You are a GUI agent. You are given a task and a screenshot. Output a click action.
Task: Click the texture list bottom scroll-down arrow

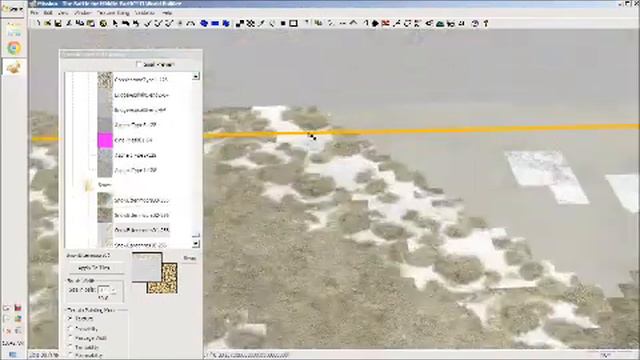(196, 244)
